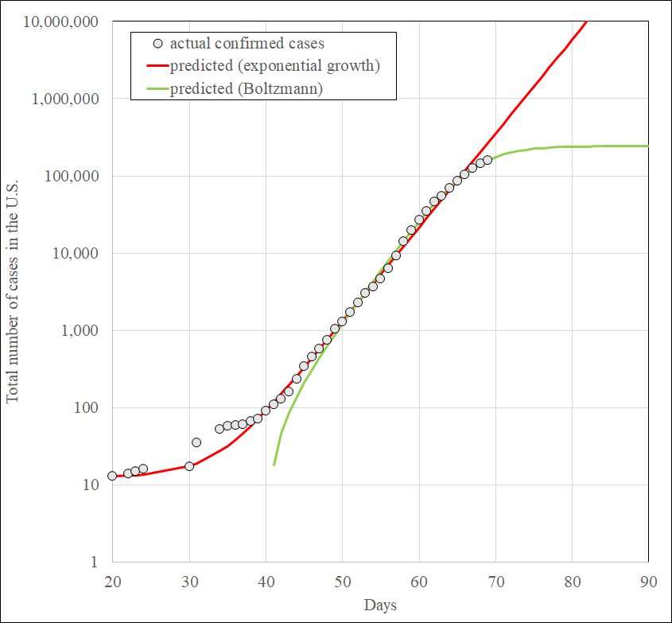Click the first data point at day 20
This screenshot has height=623, width=672.
point(112,476)
